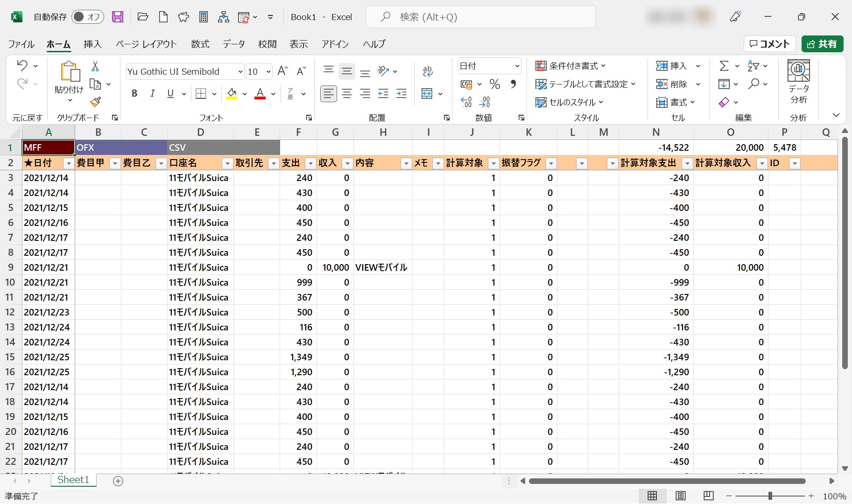This screenshot has height=504, width=852.
Task: Toggle Italic formatting
Action: (x=152, y=94)
